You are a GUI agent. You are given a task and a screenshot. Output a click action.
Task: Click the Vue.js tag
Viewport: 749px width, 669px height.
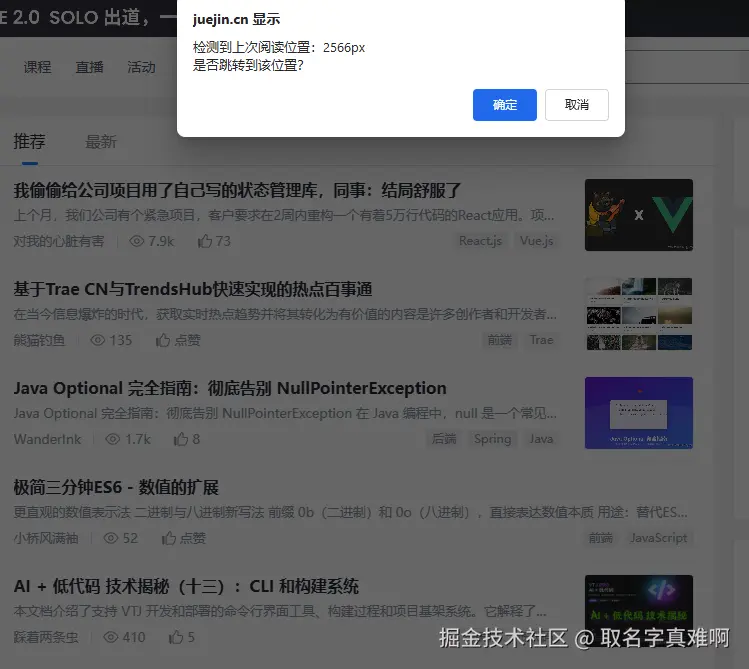(536, 241)
